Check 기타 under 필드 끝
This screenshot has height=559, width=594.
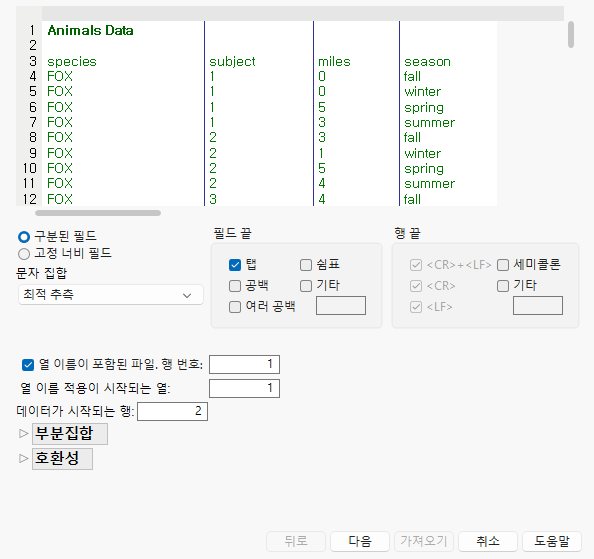pos(306,286)
